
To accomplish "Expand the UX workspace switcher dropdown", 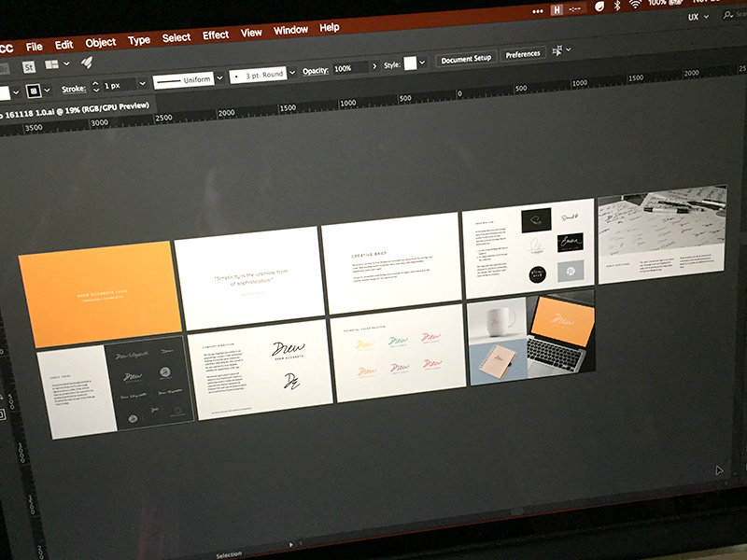I will coord(698,17).
